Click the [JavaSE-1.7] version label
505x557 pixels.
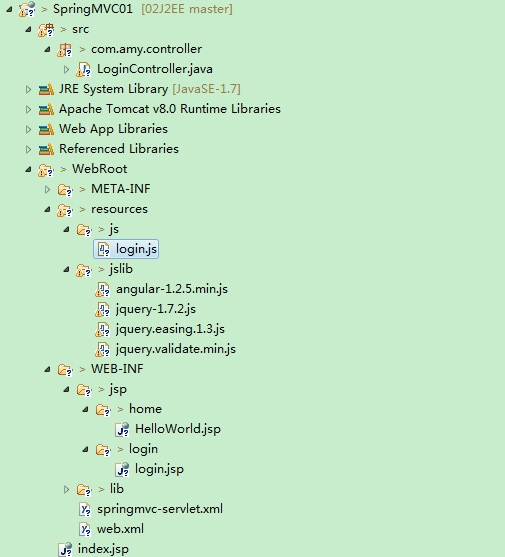(206, 89)
